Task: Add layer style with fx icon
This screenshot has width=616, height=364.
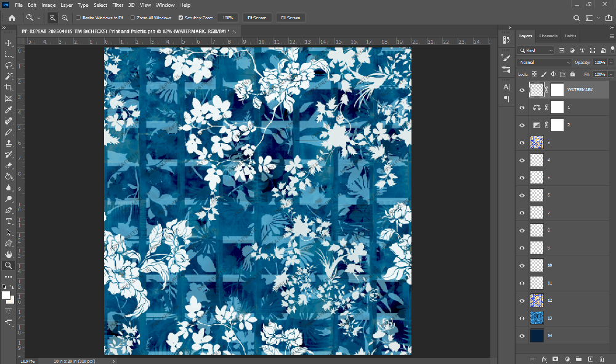Action: [x=544, y=359]
